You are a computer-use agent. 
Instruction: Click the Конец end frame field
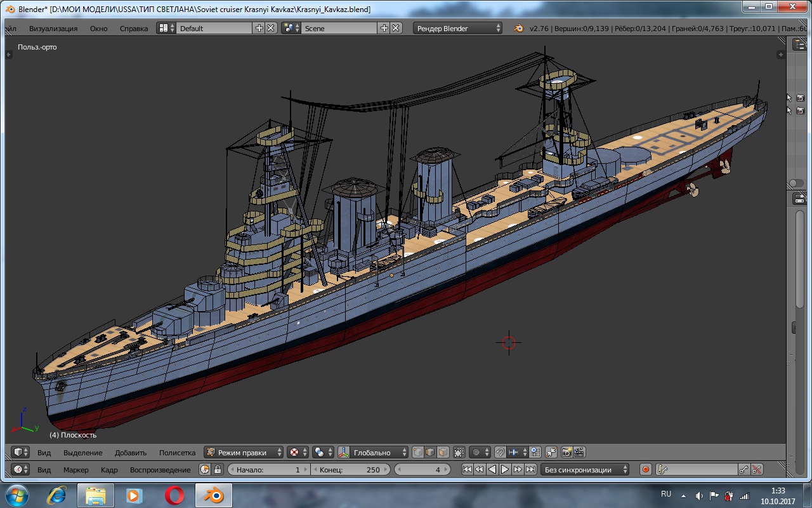[350, 470]
